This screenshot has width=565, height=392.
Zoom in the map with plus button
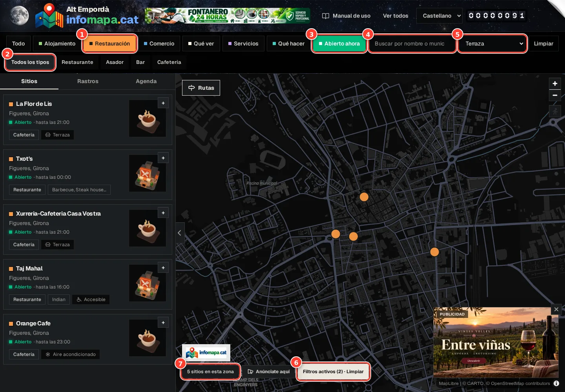[x=555, y=83]
